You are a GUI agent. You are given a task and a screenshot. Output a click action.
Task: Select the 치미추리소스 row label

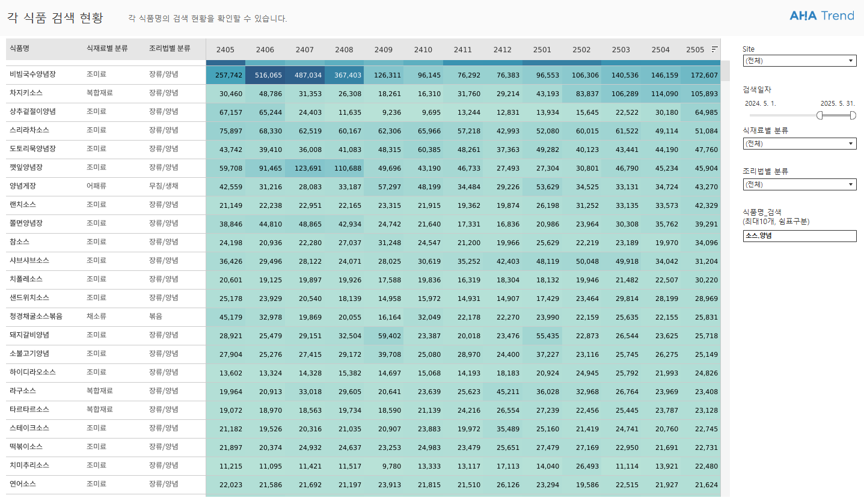point(29,466)
